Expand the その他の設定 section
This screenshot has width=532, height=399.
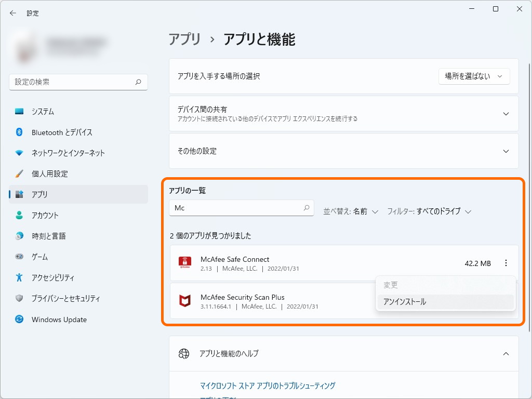pyautogui.click(x=344, y=151)
